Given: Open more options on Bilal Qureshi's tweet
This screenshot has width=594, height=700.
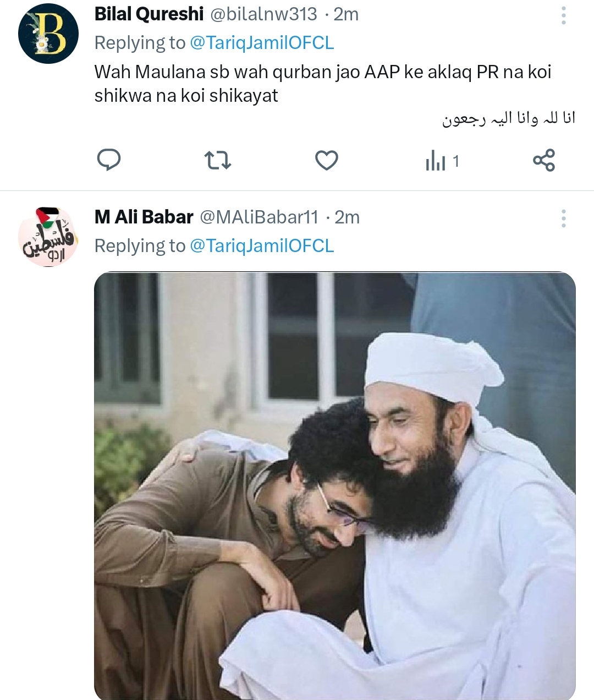Looking at the screenshot, I should (x=563, y=17).
